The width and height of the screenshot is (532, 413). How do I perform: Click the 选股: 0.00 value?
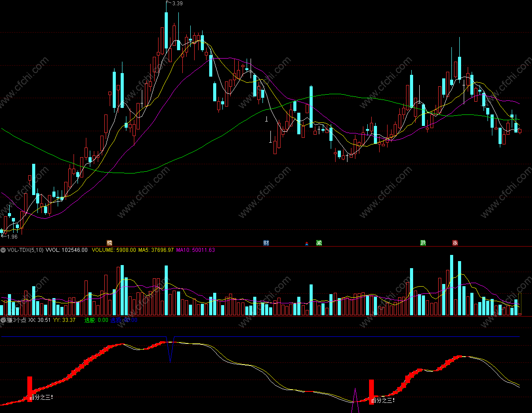point(96,320)
